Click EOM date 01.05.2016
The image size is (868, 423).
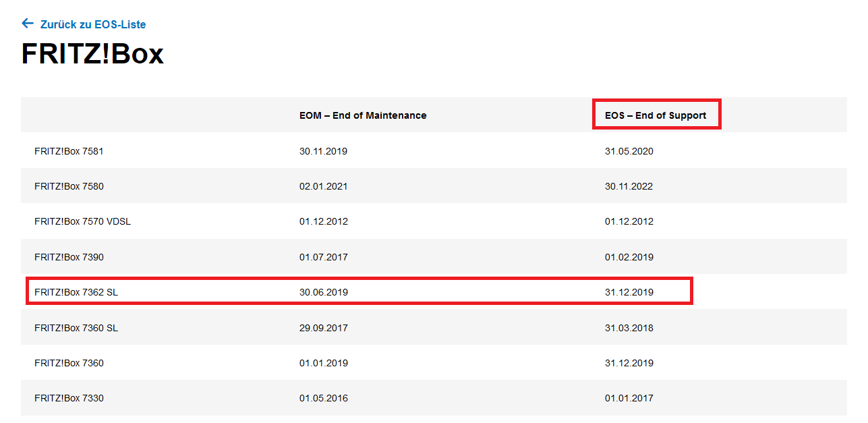(x=324, y=398)
